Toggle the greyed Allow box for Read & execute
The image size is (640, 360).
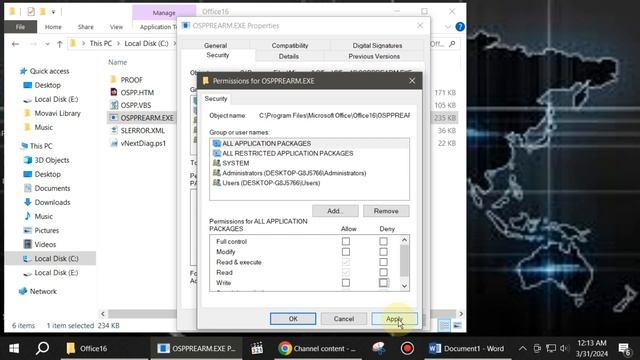coord(346,262)
